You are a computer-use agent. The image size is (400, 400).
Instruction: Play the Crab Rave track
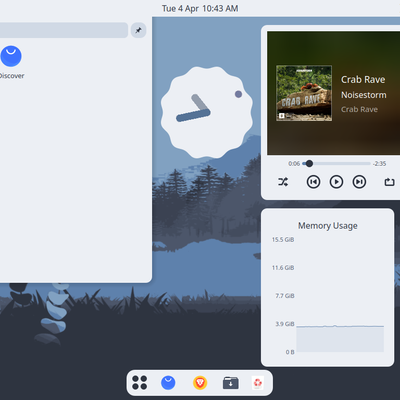pyautogui.click(x=336, y=182)
